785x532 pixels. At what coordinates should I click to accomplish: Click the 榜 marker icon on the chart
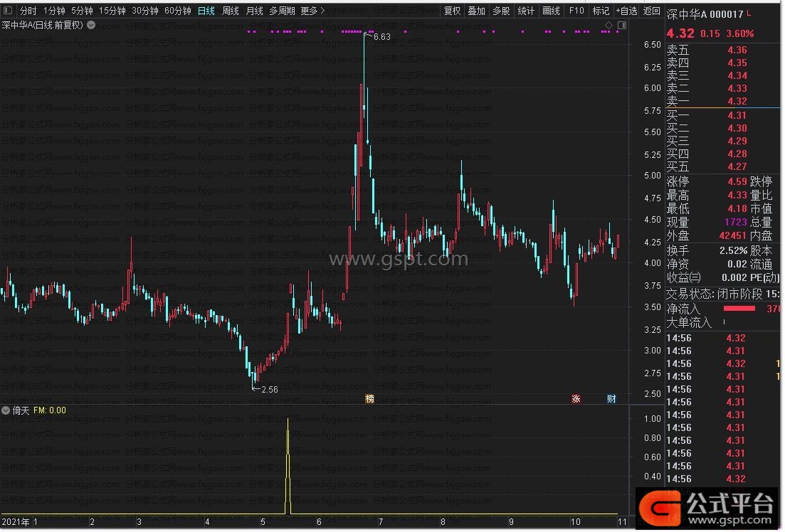tap(369, 399)
